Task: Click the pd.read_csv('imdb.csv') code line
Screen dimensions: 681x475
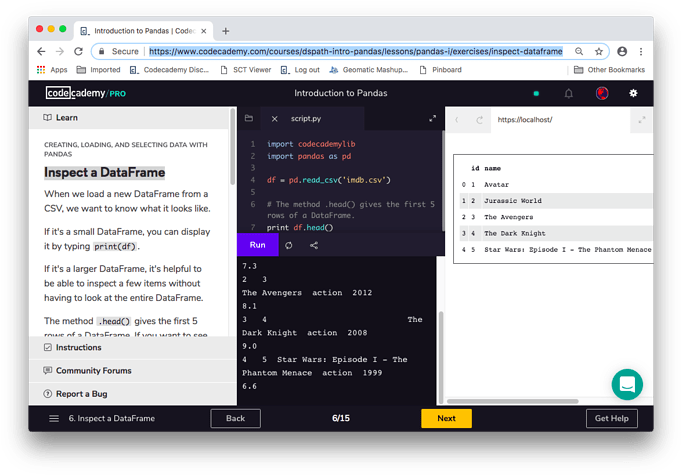Action: pyautogui.click(x=329, y=180)
